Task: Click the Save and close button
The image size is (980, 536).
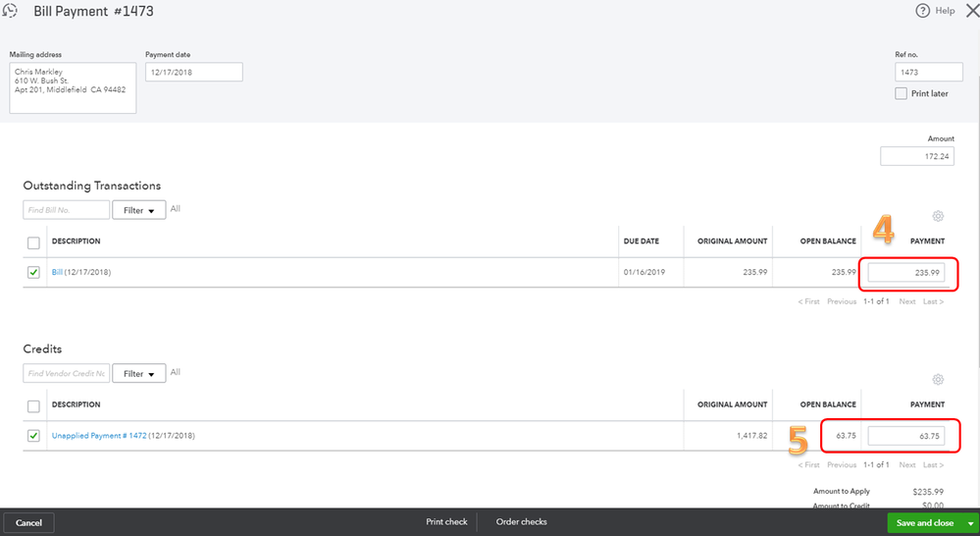Action: (925, 523)
